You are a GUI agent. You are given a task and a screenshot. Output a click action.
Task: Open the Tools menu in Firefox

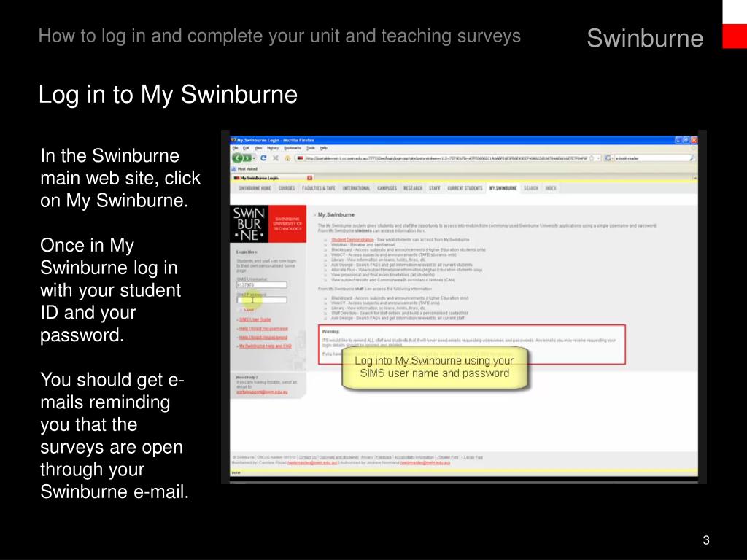click(311, 148)
